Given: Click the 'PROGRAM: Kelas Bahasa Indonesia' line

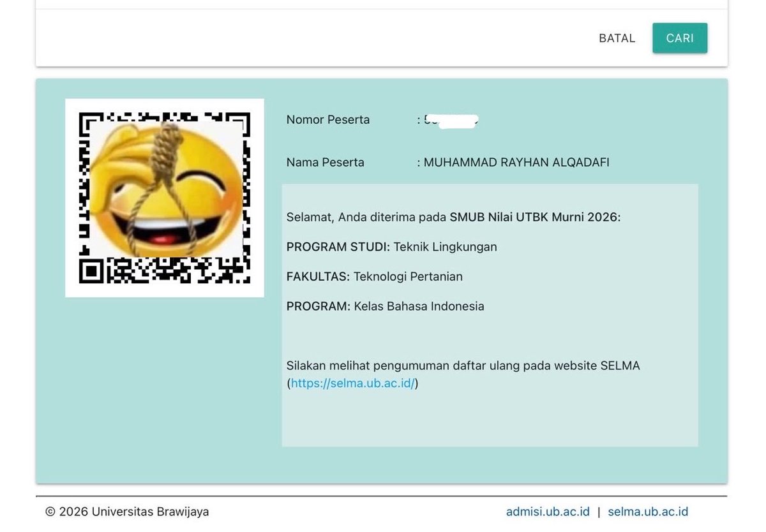Looking at the screenshot, I should pyautogui.click(x=386, y=306).
